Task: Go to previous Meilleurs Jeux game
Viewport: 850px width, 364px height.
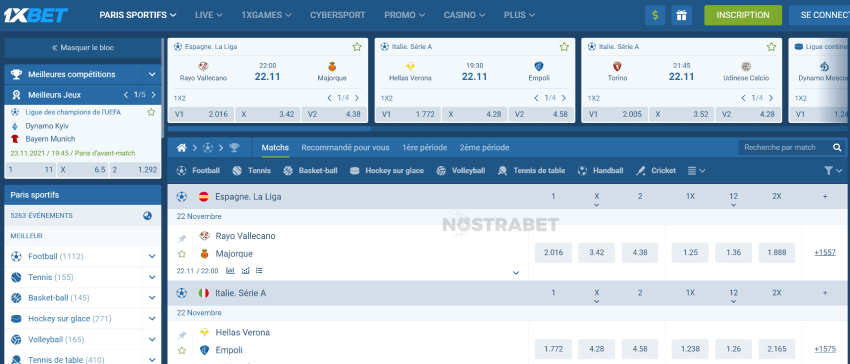Action: click(x=126, y=95)
